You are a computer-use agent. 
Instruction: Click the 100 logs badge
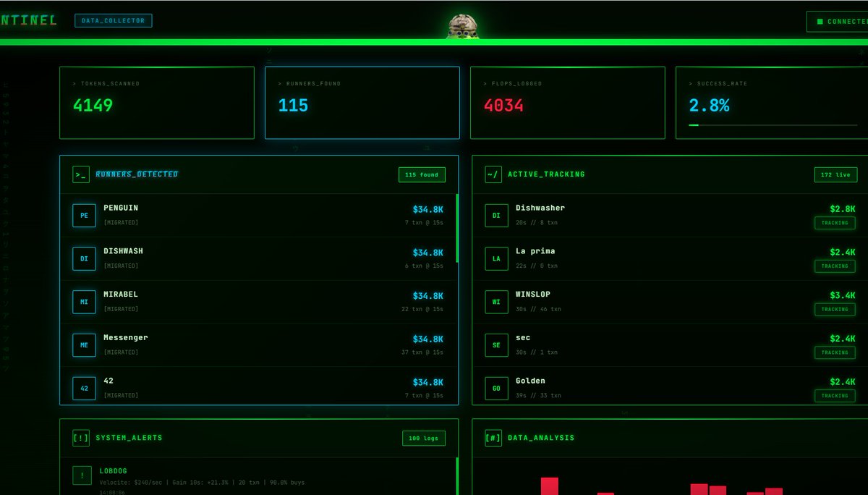[x=424, y=438]
